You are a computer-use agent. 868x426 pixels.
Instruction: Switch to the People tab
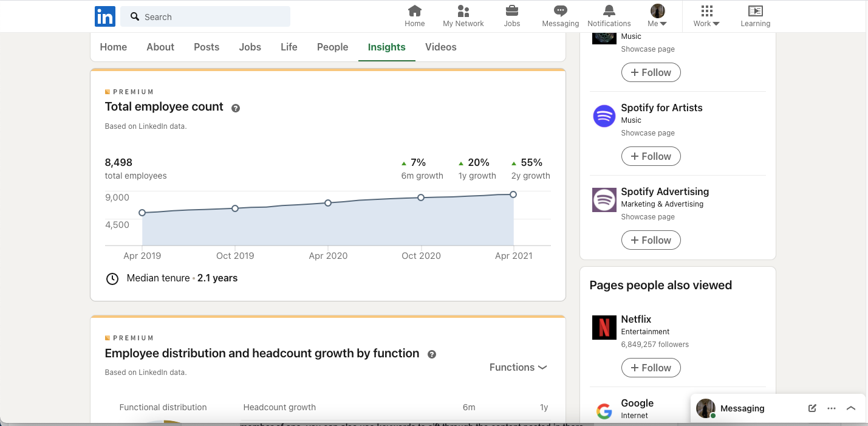point(332,47)
